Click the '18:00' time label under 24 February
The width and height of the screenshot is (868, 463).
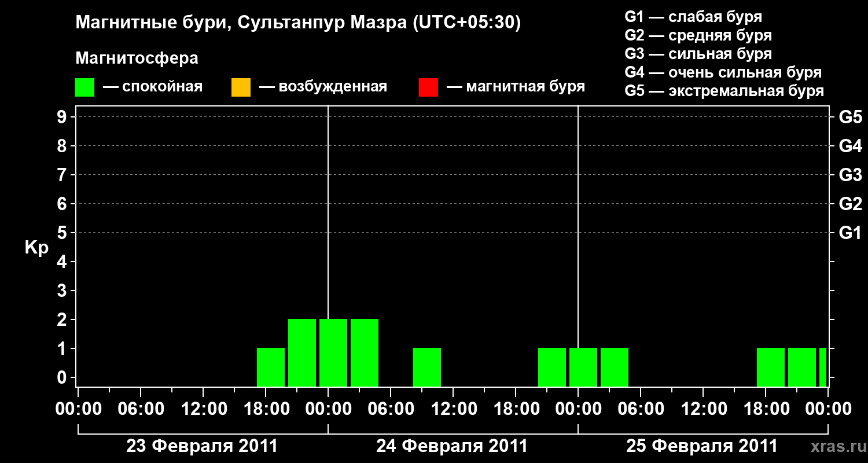[516, 409]
